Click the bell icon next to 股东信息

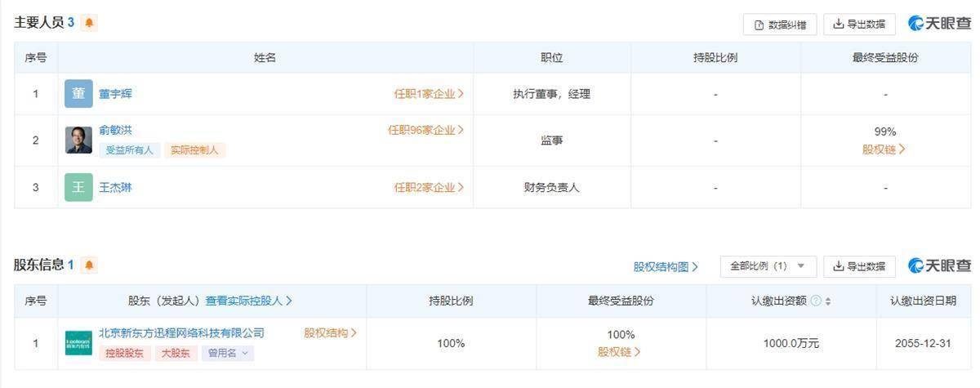point(89,265)
